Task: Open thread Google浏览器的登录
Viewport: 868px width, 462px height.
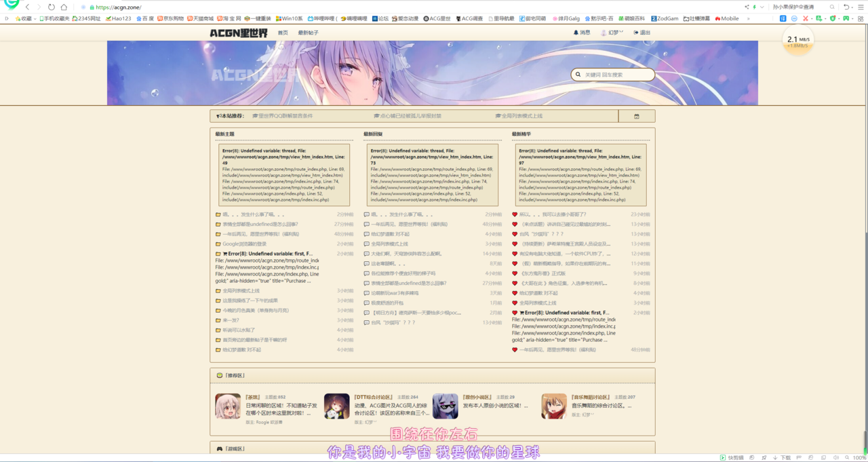Action: point(245,244)
